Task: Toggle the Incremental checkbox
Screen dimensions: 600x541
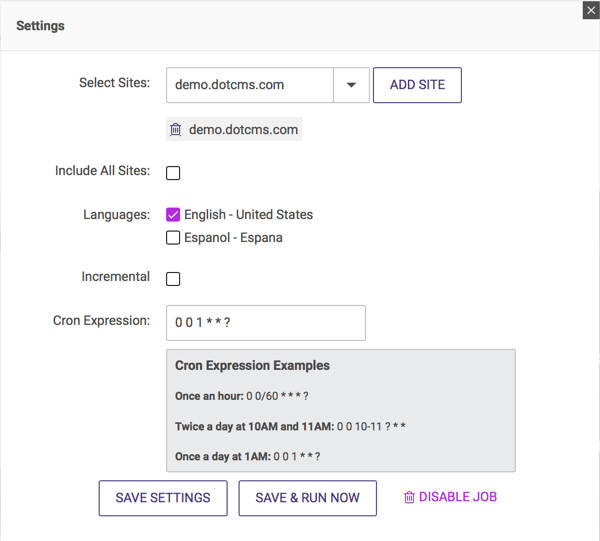Action: [x=173, y=279]
